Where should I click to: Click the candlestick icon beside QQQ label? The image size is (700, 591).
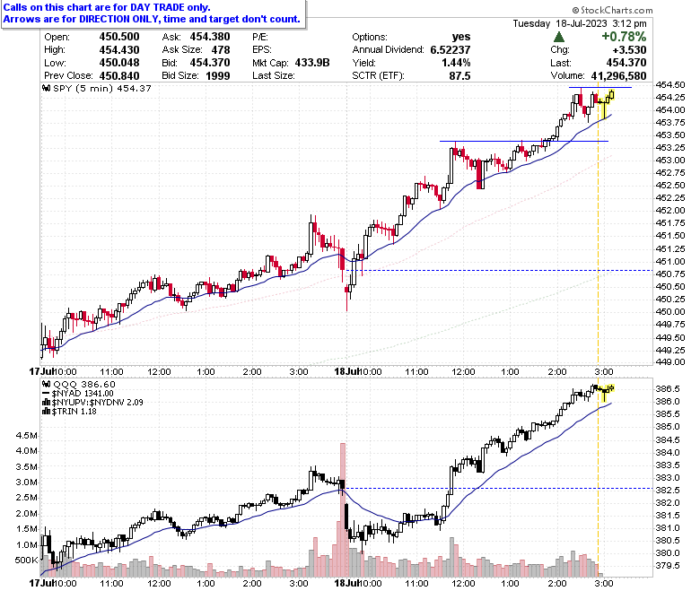pos(46,384)
